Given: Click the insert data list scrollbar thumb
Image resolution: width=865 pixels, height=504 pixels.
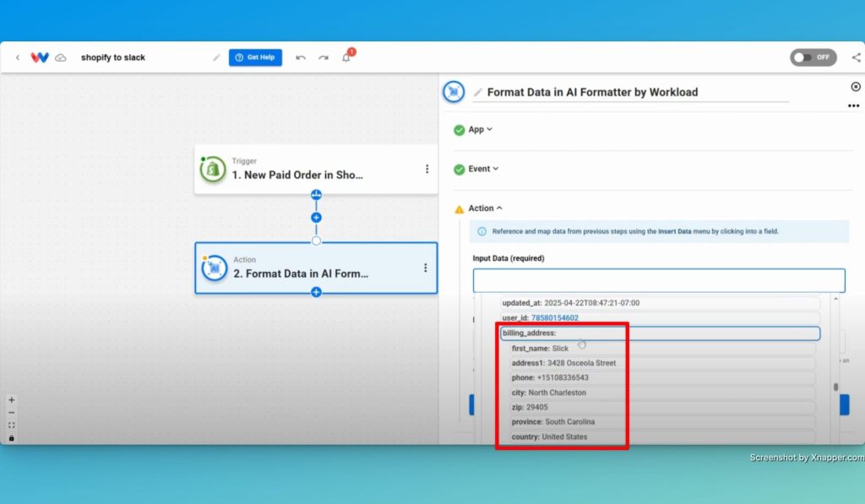Looking at the screenshot, I should coord(835,387).
